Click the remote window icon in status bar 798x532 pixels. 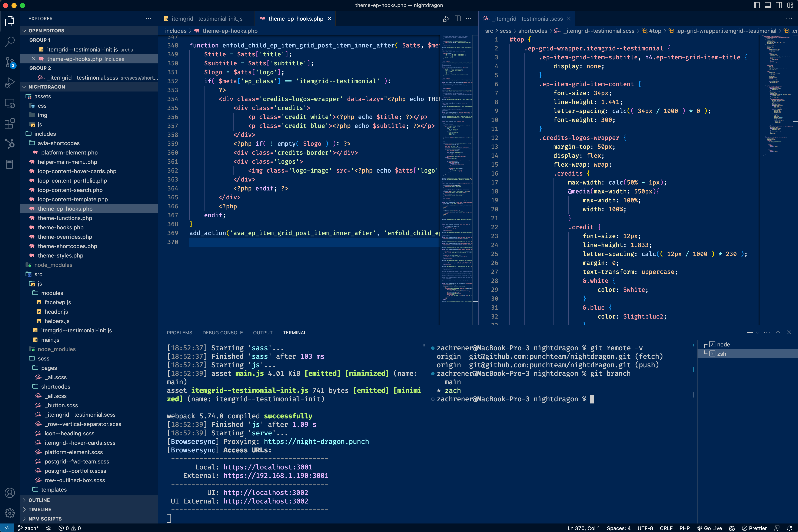(x=7, y=528)
